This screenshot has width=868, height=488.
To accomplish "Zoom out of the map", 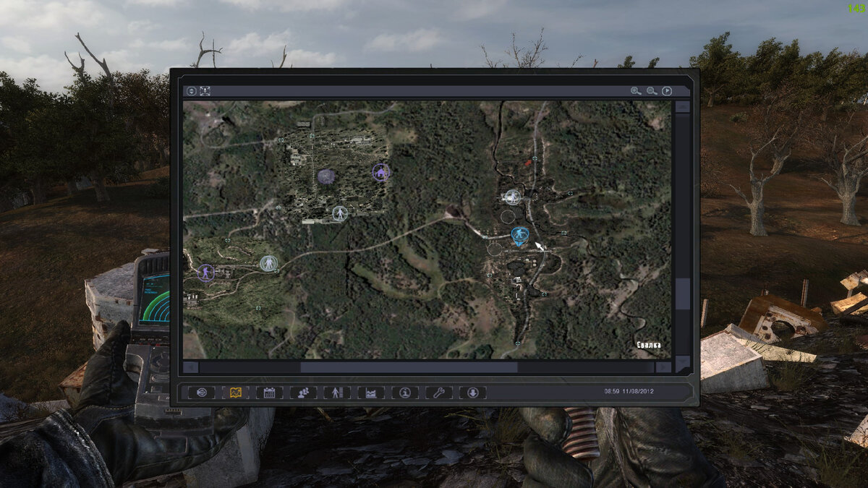I will [652, 91].
